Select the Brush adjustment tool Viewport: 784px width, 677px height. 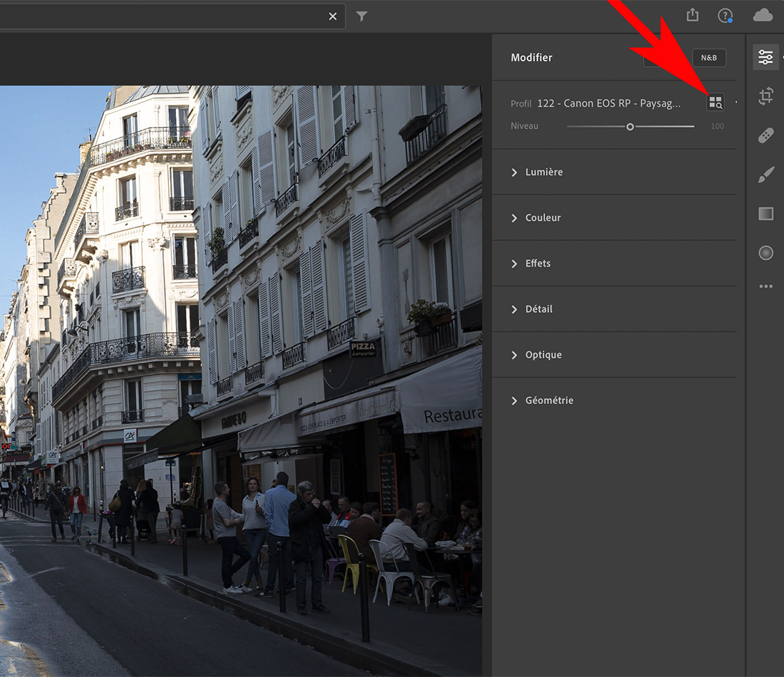tap(765, 175)
